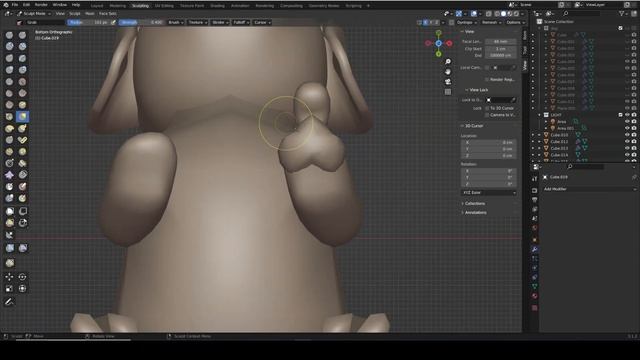This screenshot has width=640, height=360.
Task: Open the XYZ Euler rotation mode dropdown
Action: (489, 193)
